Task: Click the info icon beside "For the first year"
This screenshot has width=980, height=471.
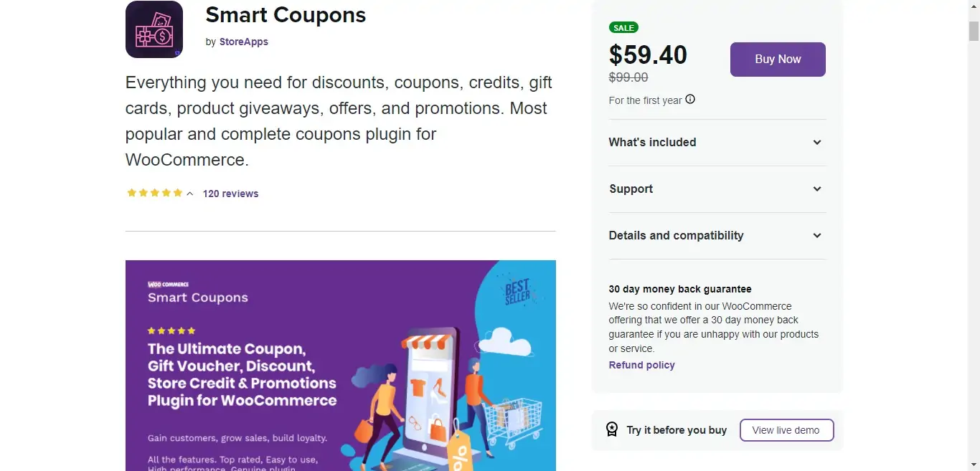Action: (x=690, y=100)
